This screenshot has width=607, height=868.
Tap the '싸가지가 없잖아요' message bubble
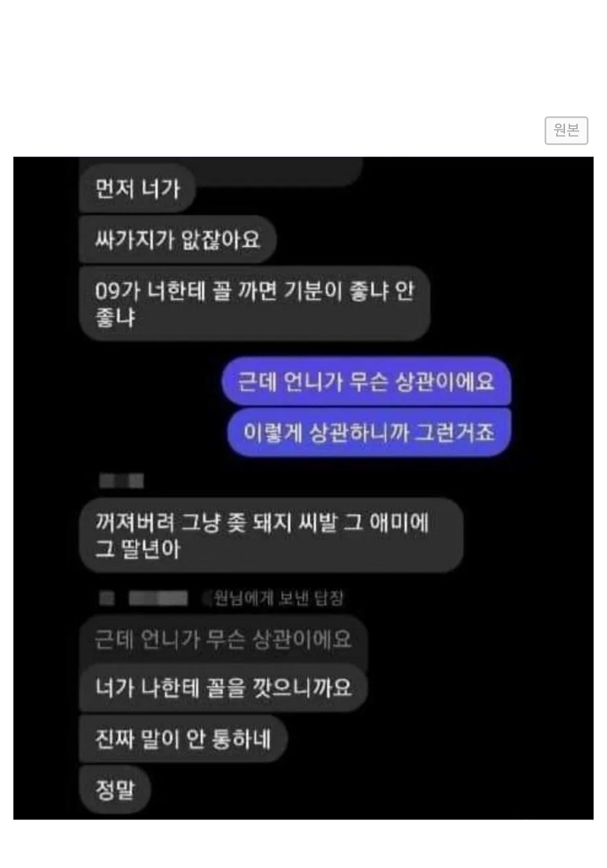click(178, 239)
